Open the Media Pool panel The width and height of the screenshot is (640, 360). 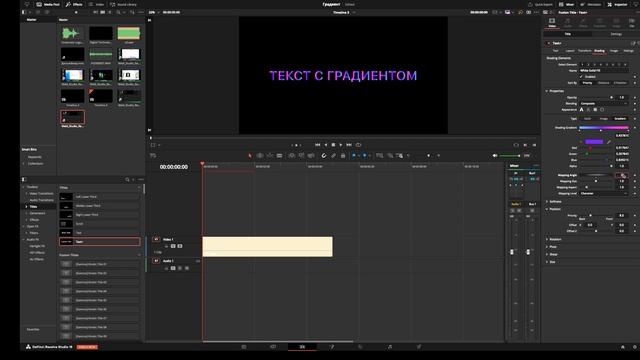(48, 4)
